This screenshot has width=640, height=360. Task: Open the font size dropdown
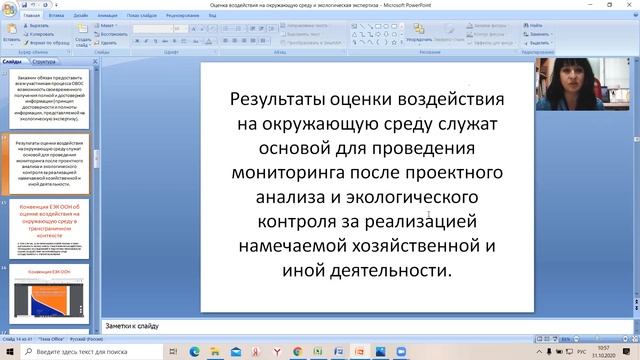186,29
